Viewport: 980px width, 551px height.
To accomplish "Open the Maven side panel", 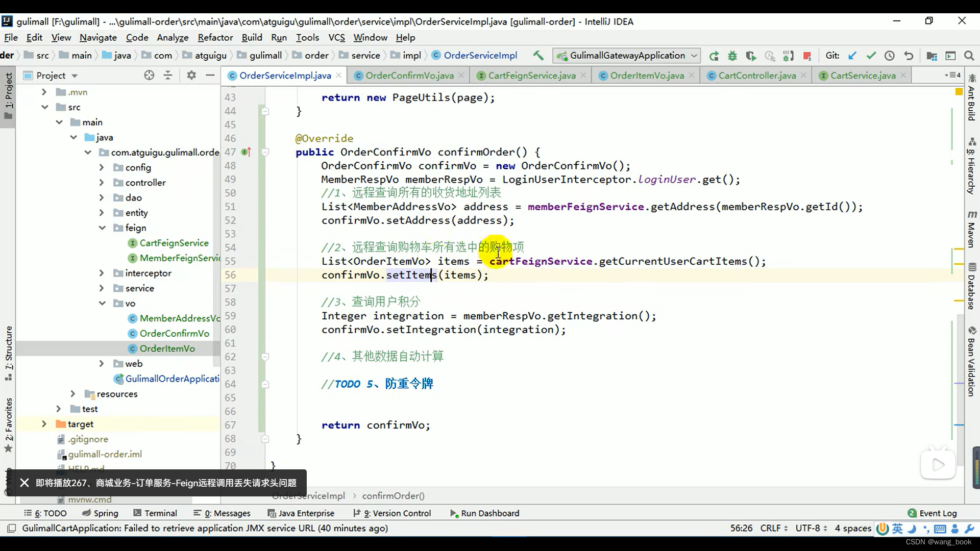I will pos(972,229).
